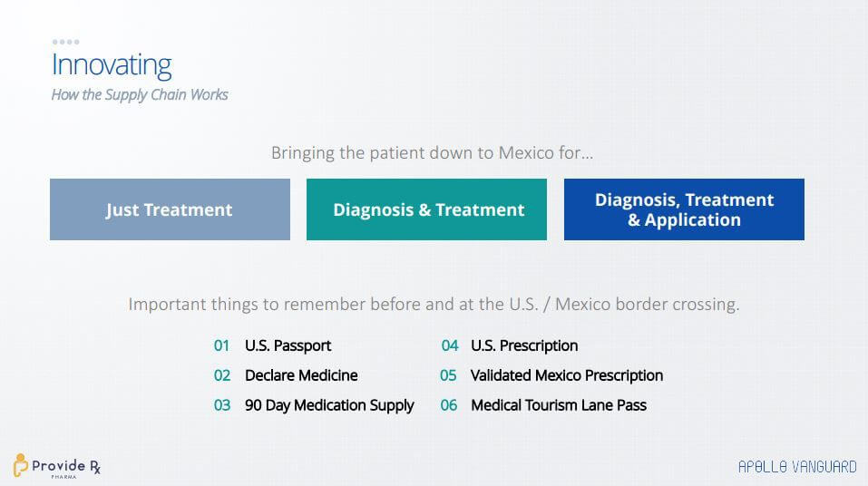The height and width of the screenshot is (486, 868).
Task: Click the Validated Mexico Prescription item
Action: pyautogui.click(x=567, y=376)
